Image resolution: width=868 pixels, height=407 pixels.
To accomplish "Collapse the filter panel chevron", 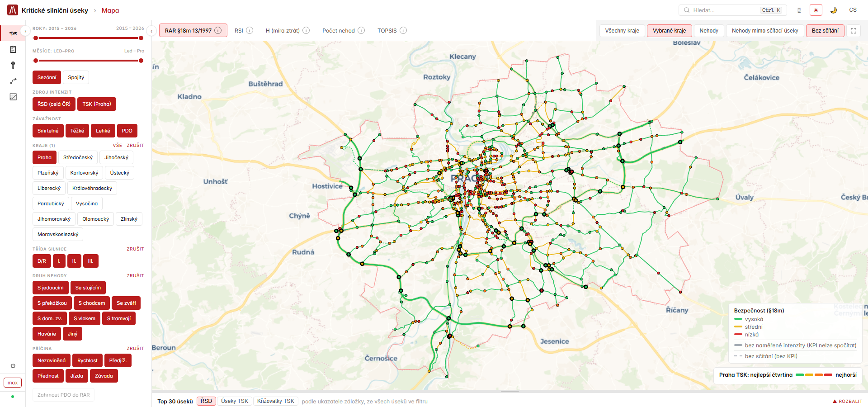I will point(151,31).
